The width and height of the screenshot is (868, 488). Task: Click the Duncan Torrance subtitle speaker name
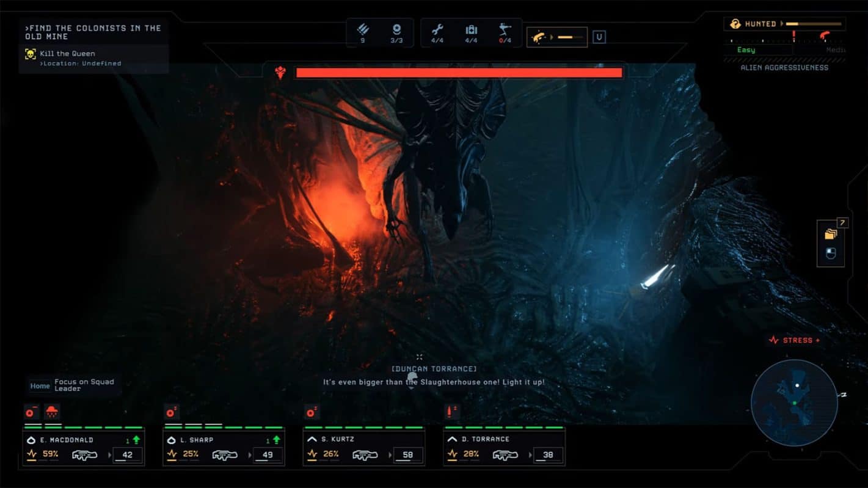coord(434,369)
